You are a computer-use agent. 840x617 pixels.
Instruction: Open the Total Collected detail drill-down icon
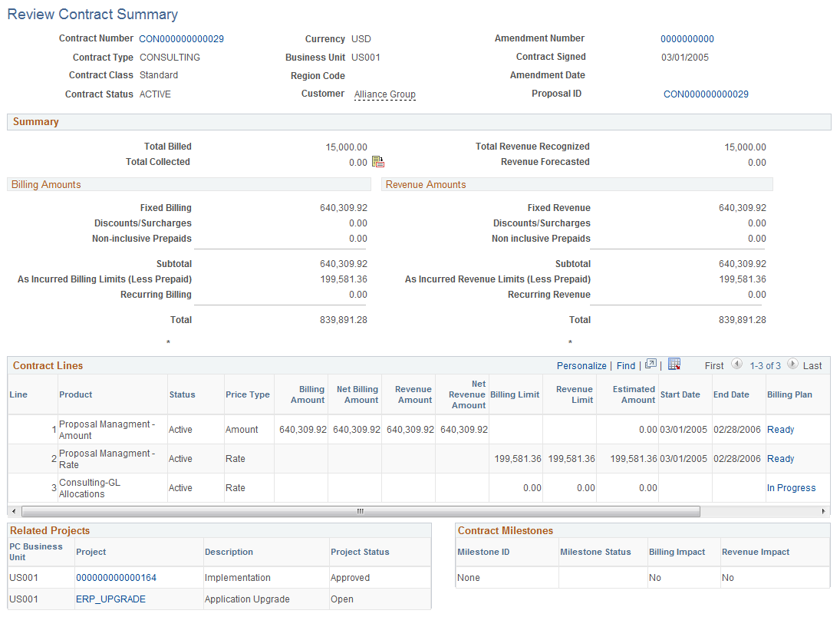(x=377, y=161)
